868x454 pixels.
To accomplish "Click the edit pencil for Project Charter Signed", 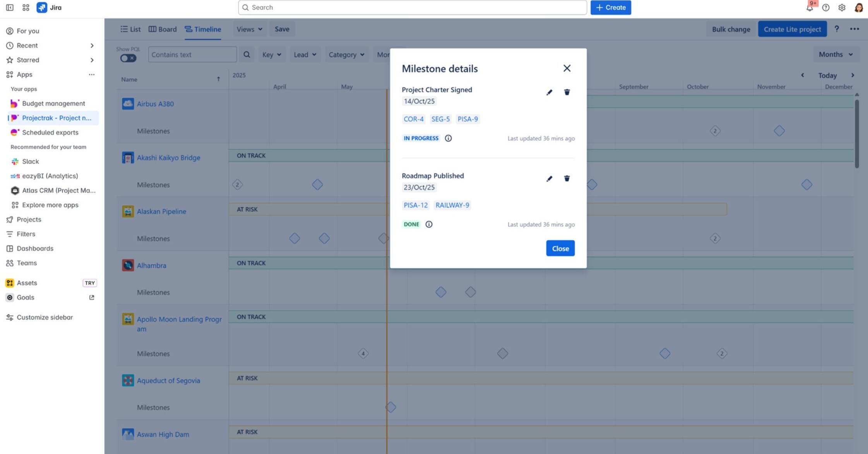I will 549,92.
